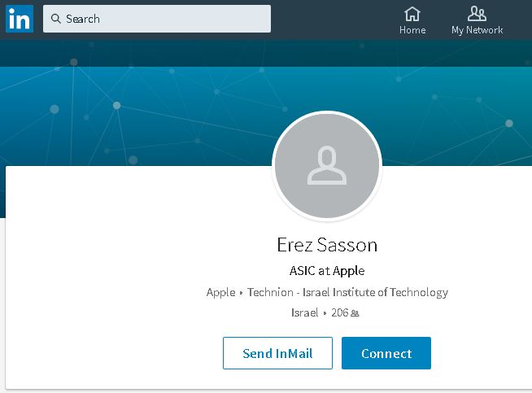Open the Apple company link
The image size is (532, 393).
pyautogui.click(x=220, y=292)
